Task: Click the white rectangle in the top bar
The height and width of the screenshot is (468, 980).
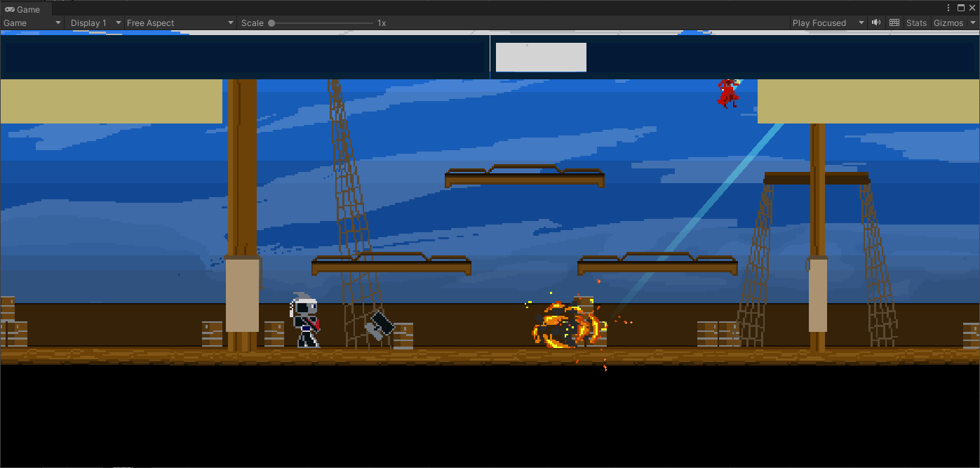Action: (x=541, y=58)
